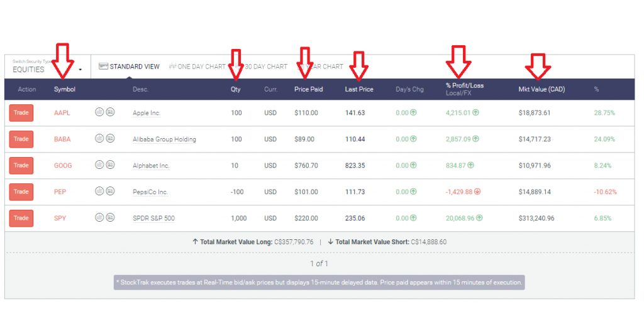
Task: Switch to the ONE DAY CHART tab
Action: pyautogui.click(x=197, y=67)
